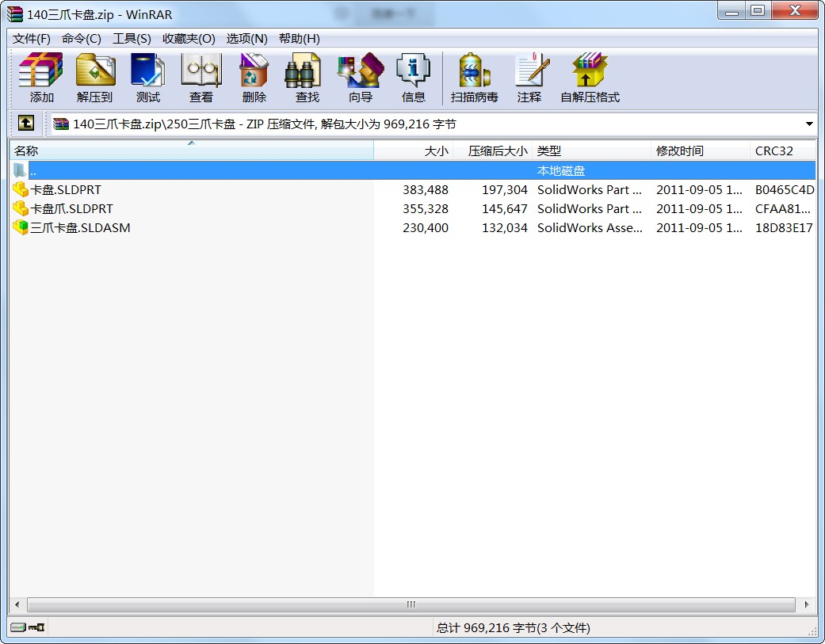Select the file 卡盘.SLDPRT
Image resolution: width=825 pixels, height=644 pixels.
(66, 190)
